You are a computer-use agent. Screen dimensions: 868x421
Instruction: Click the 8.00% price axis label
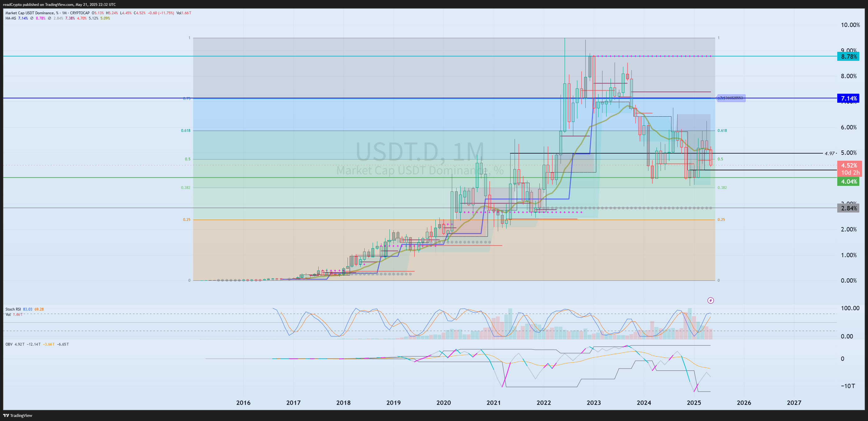848,76
